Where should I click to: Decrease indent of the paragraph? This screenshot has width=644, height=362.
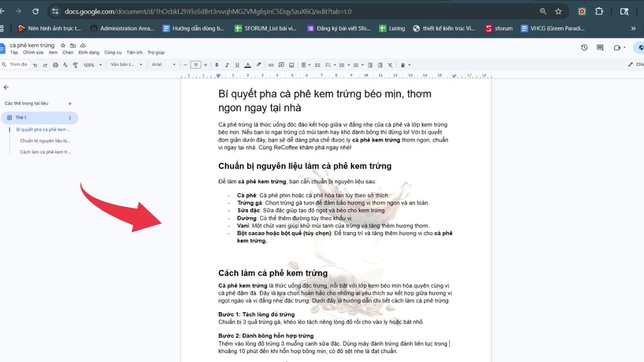[370, 65]
